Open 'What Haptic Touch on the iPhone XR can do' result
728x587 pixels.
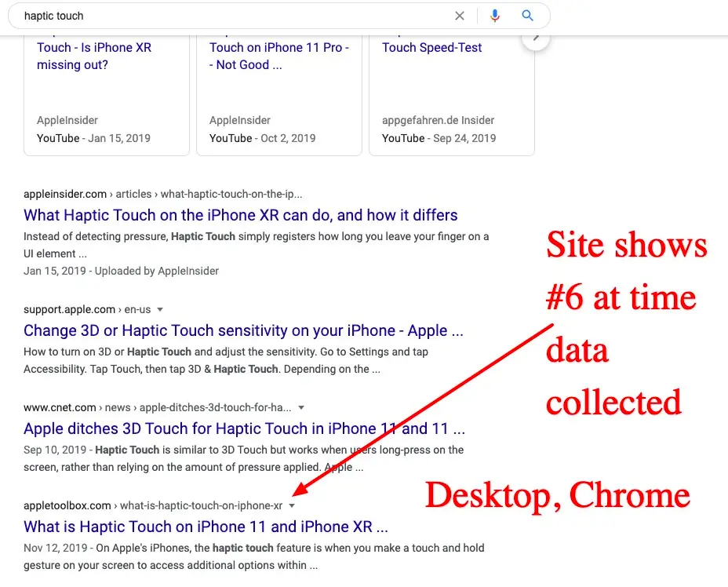(x=241, y=215)
